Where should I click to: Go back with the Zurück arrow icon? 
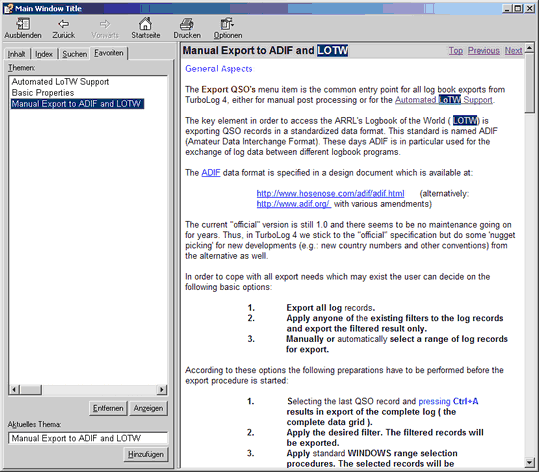[x=64, y=24]
